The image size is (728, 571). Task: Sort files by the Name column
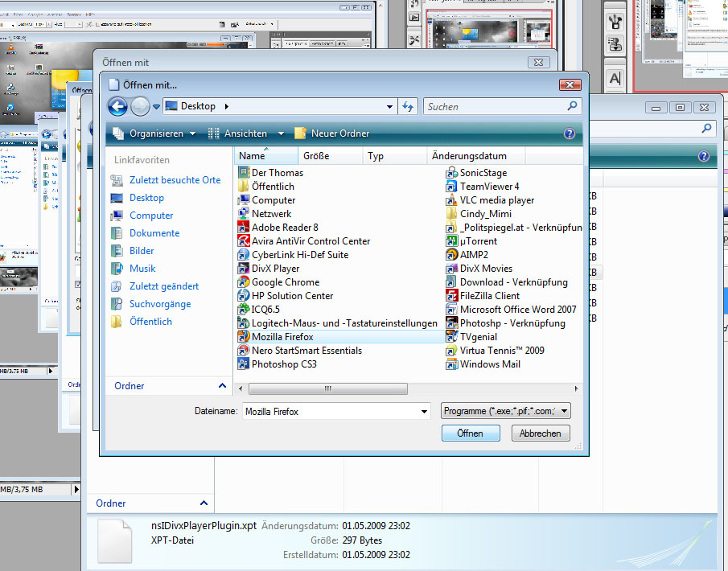point(266,156)
